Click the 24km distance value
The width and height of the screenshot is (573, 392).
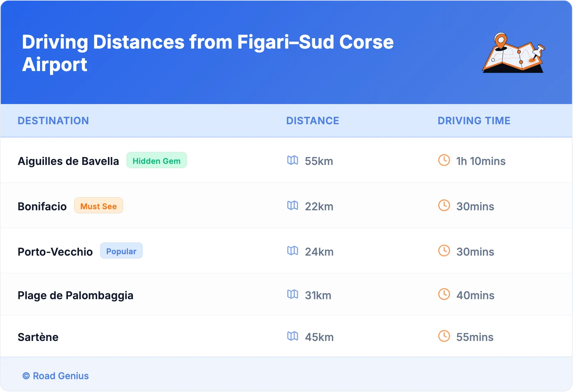pos(319,252)
